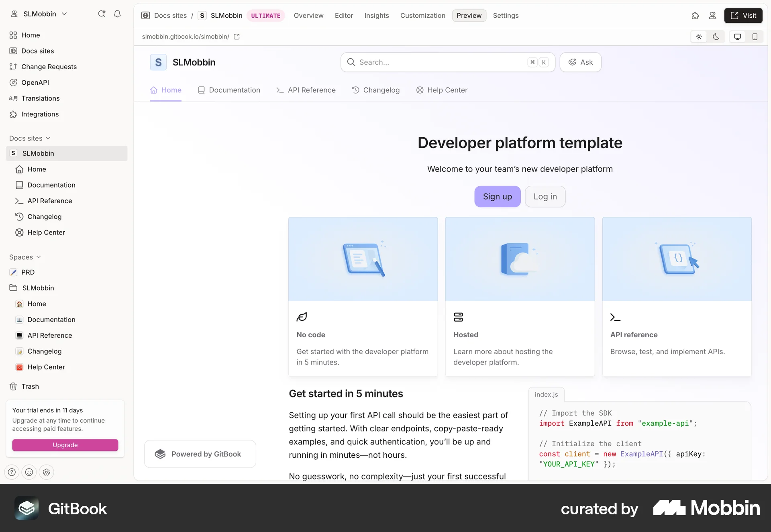Image resolution: width=771 pixels, height=532 pixels.
Task: Click the API reference card illustration
Action: pos(677,259)
